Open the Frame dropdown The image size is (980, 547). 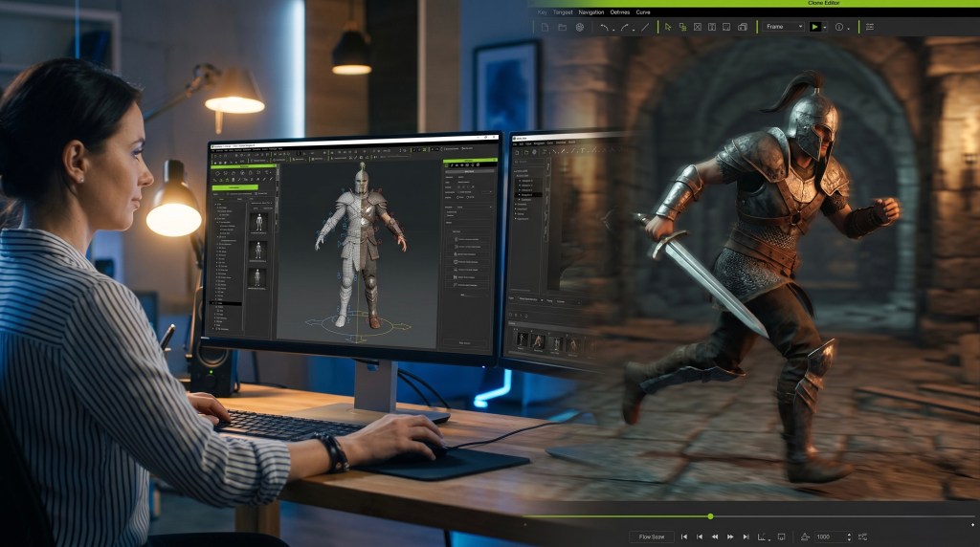point(784,27)
